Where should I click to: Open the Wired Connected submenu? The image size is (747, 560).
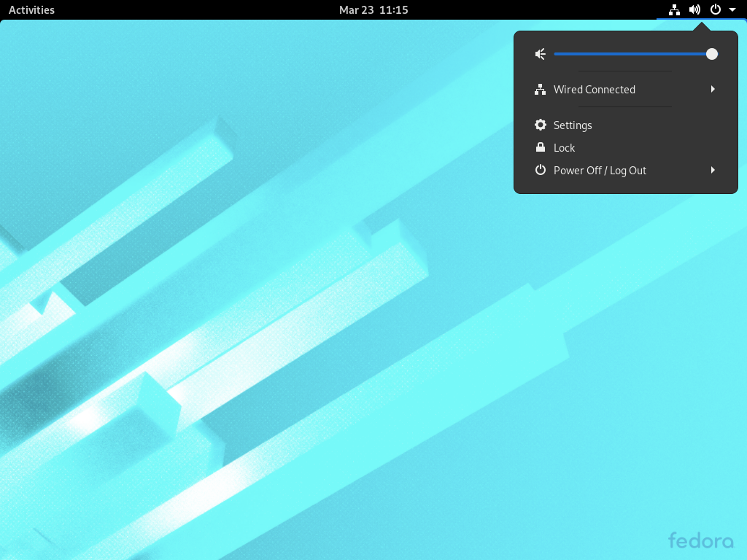pyautogui.click(x=625, y=90)
